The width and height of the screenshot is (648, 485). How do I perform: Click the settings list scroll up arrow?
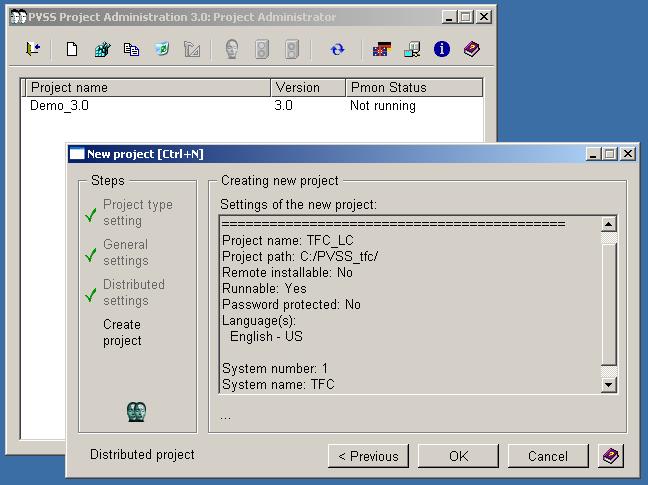coord(609,224)
